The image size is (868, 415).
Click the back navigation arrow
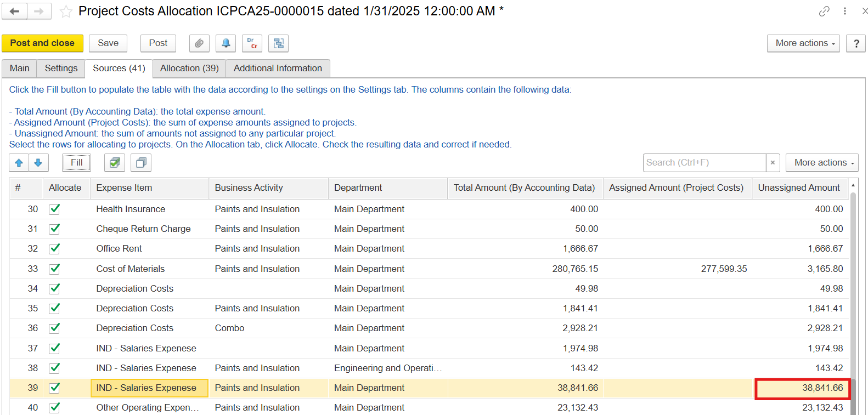[x=15, y=11]
